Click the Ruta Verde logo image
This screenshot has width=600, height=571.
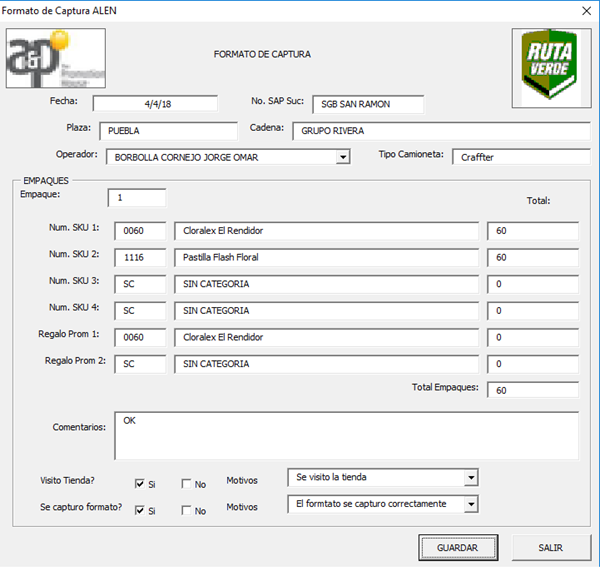[x=549, y=66]
